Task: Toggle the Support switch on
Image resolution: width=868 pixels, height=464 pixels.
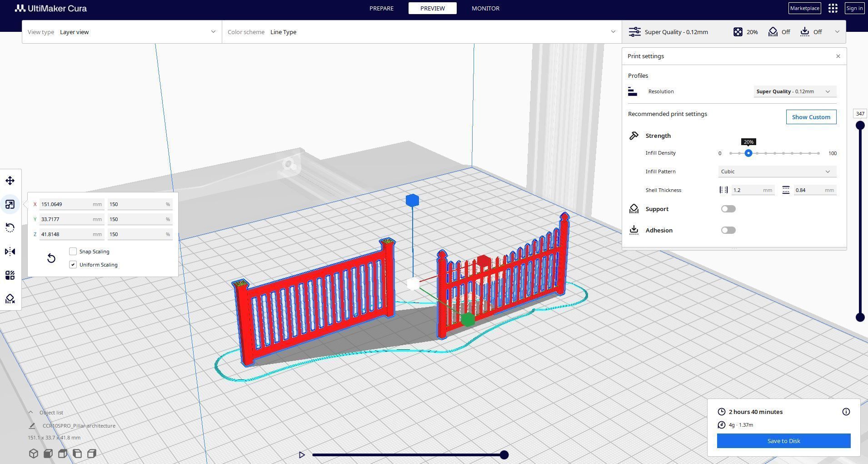Action: tap(728, 209)
